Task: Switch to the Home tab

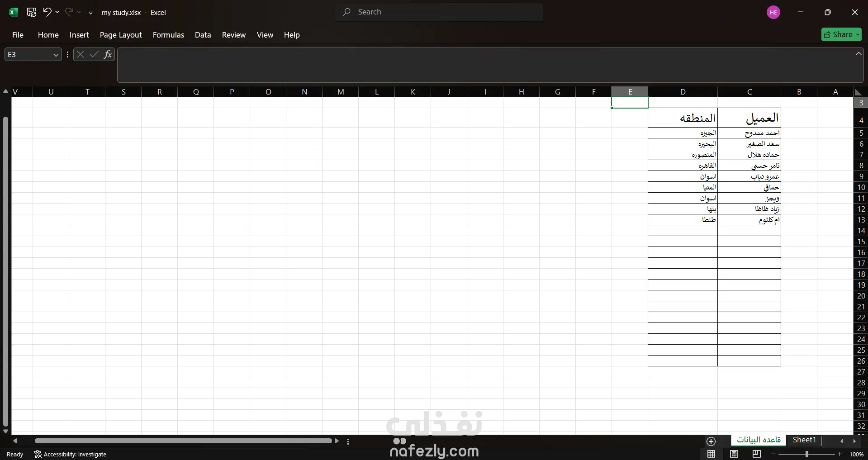Action: pyautogui.click(x=48, y=35)
